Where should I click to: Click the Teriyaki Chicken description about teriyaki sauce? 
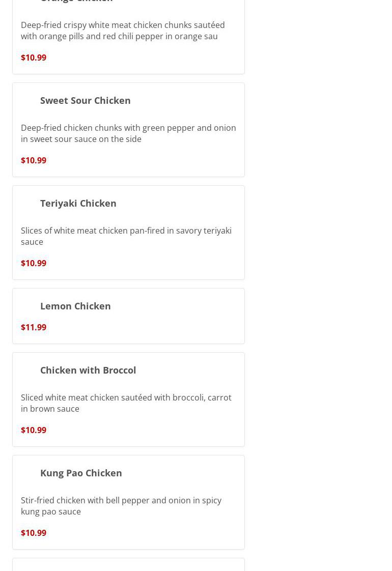point(126,236)
